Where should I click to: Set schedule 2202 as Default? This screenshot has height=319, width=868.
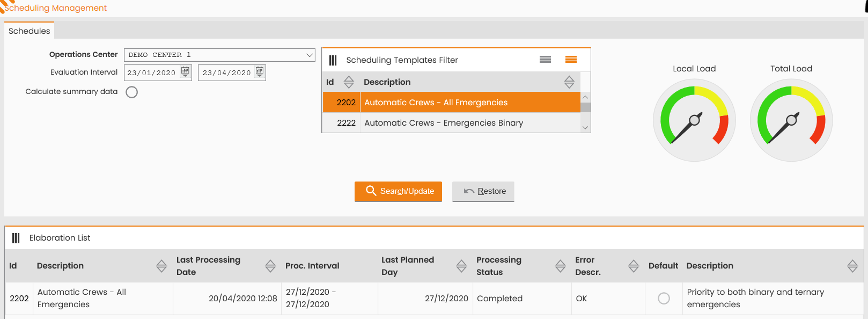(664, 299)
